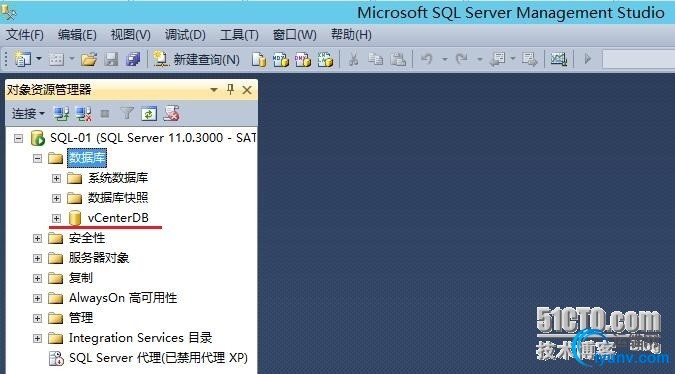This screenshot has width=675, height=374.
Task: Expand the 管理 folder
Action: (x=37, y=318)
